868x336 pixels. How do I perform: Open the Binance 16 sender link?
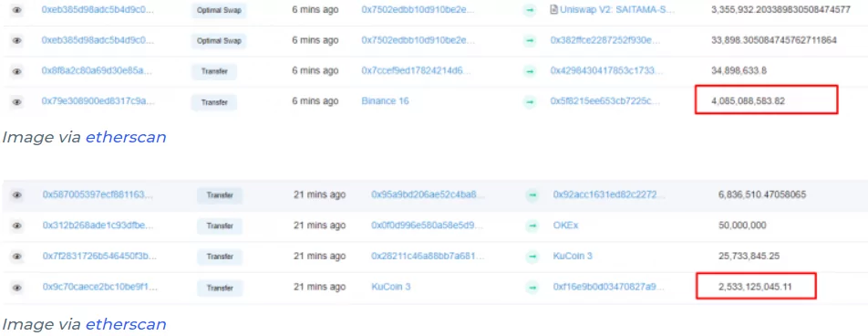click(x=386, y=101)
